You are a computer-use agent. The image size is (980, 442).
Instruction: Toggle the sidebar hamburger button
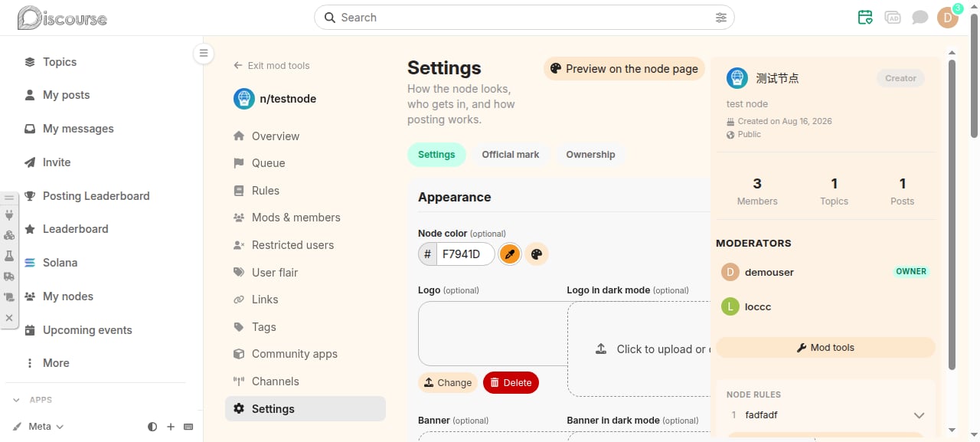[x=203, y=53]
